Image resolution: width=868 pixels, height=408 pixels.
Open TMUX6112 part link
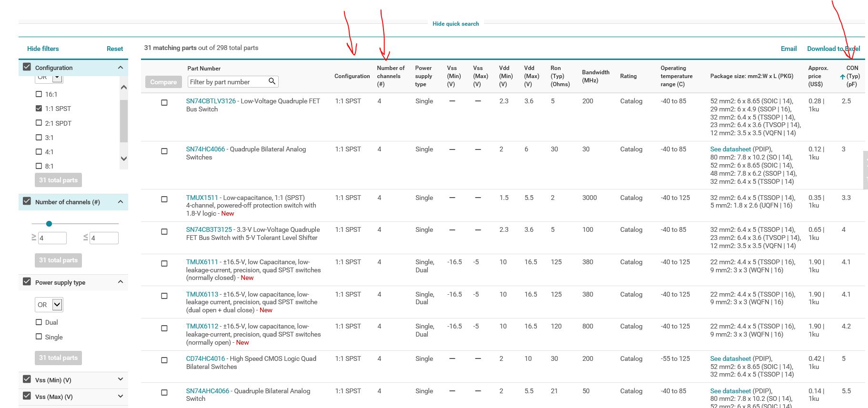(202, 326)
